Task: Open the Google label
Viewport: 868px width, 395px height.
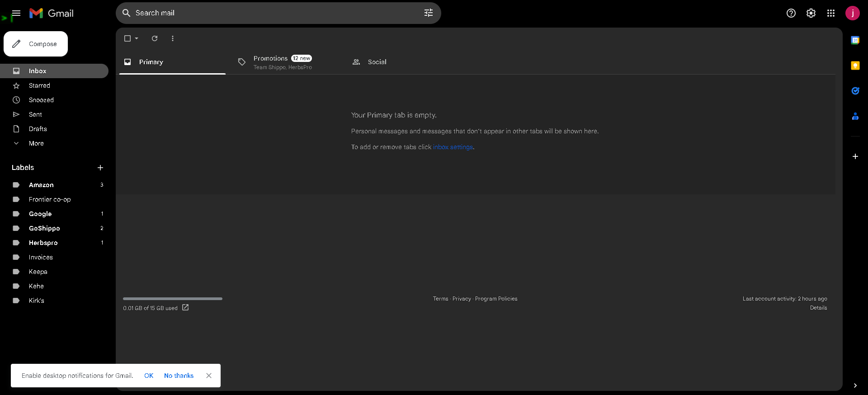Action: tap(54, 214)
